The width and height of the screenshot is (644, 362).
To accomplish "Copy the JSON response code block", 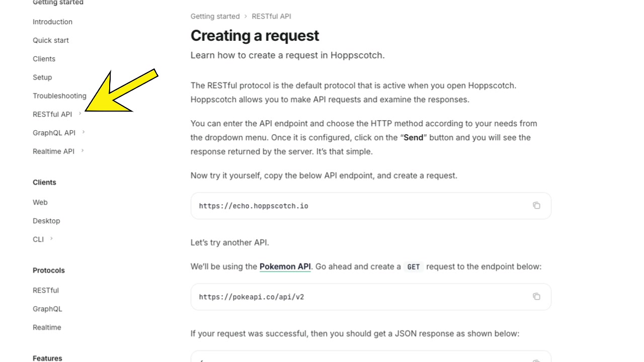I will (536, 360).
